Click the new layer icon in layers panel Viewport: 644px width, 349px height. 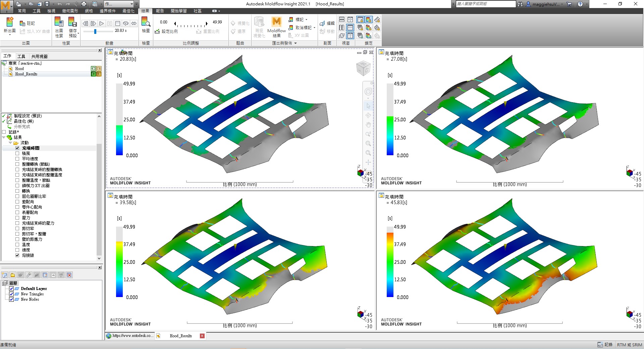coord(5,275)
